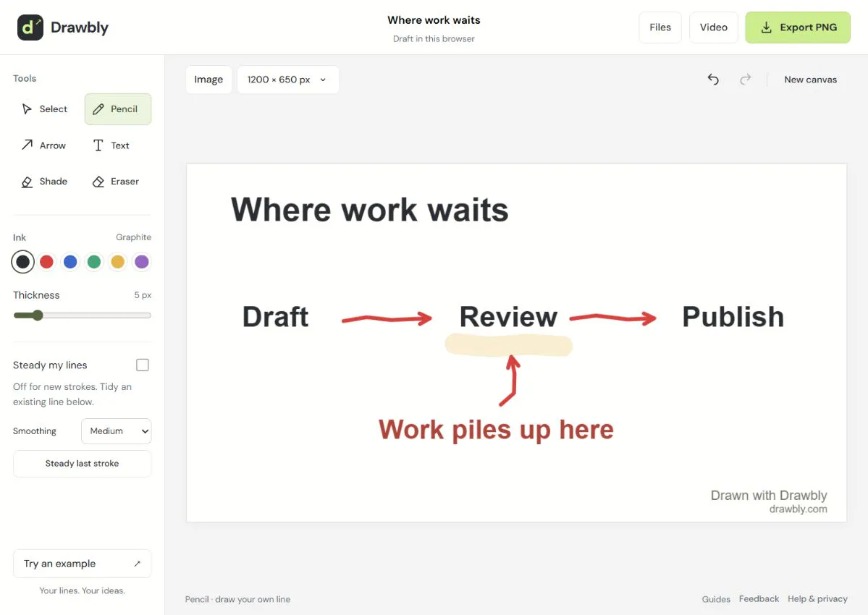Switch to the Shade tool
This screenshot has height=615, width=868.
pos(46,182)
